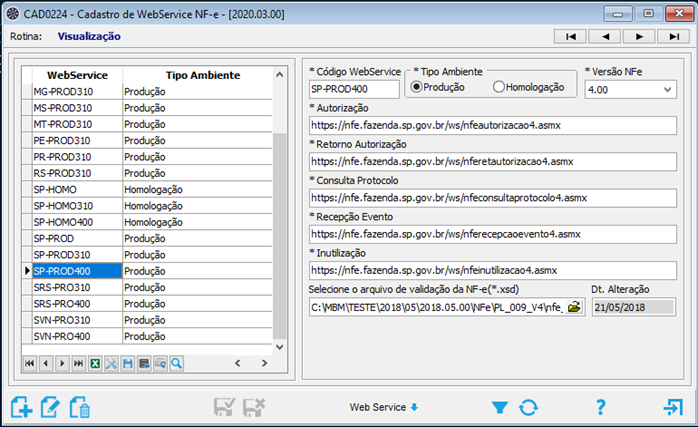
Task: Click the grid tools wrench icon
Action: tap(111, 363)
